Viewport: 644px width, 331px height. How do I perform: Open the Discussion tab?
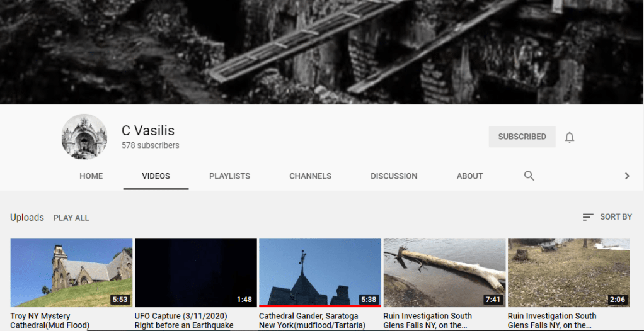(394, 176)
